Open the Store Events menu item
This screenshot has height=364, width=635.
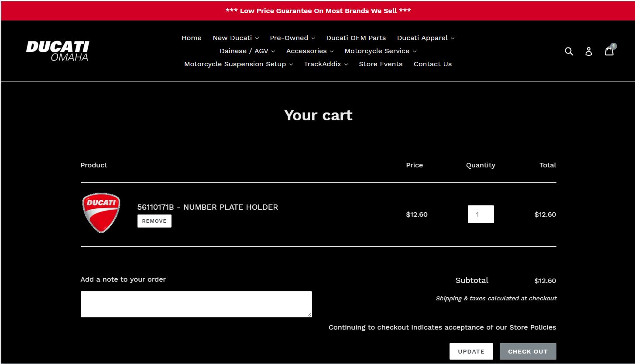(381, 64)
